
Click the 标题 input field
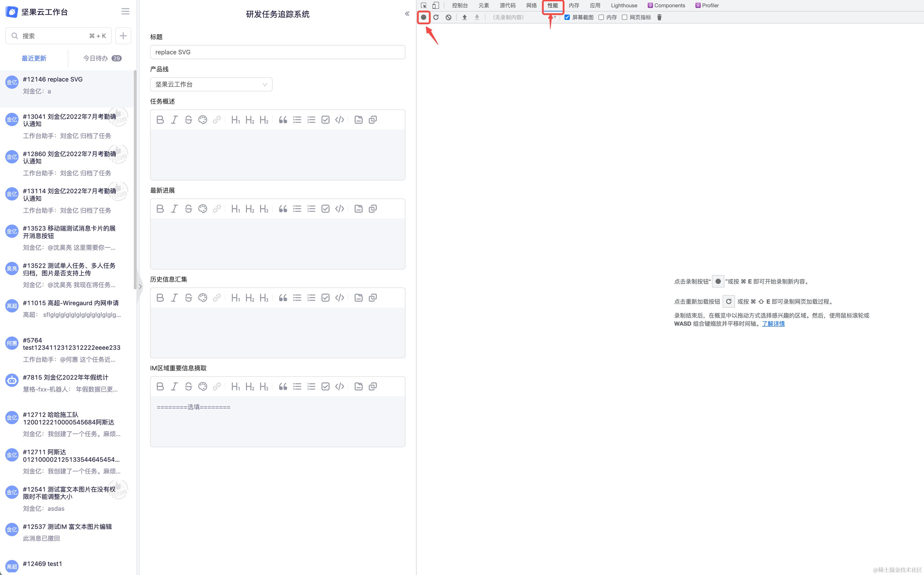click(x=277, y=52)
